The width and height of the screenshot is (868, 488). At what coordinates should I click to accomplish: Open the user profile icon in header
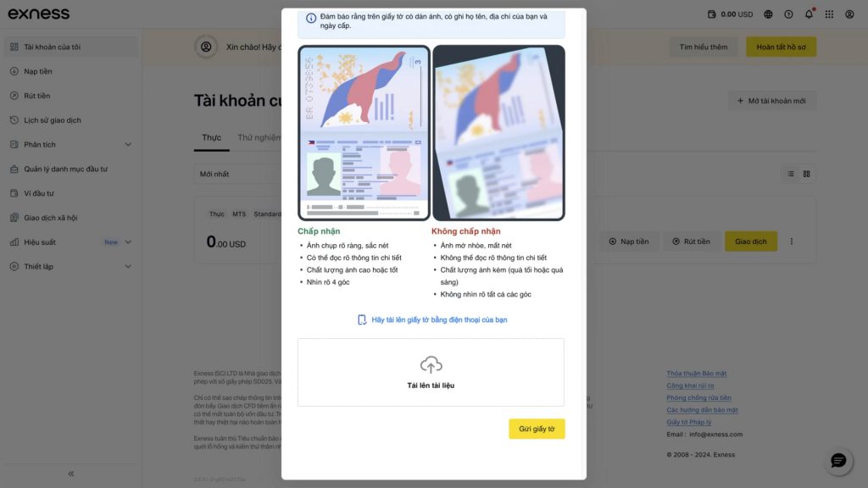849,14
